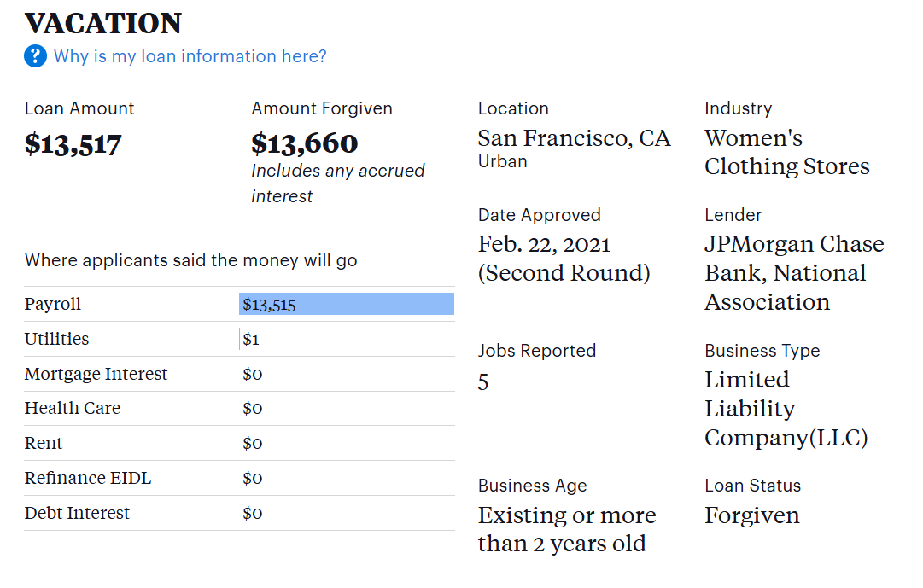Select the Mortgage Interest row label

[96, 374]
